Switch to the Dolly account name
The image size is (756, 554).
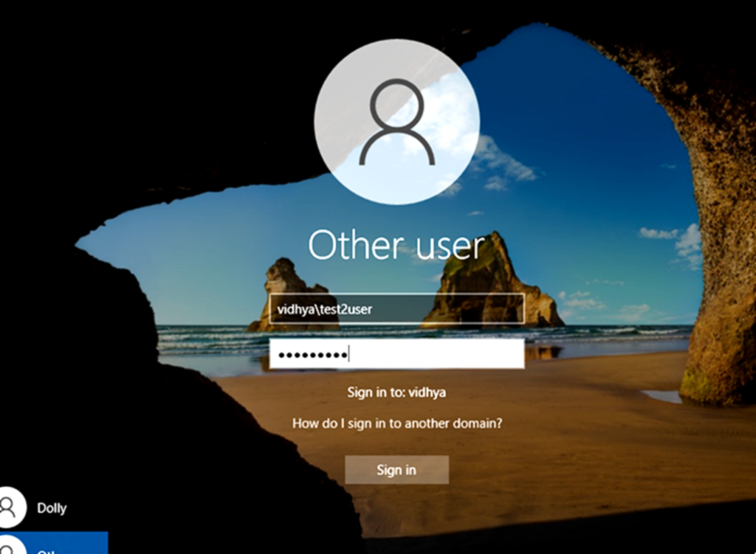(52, 508)
